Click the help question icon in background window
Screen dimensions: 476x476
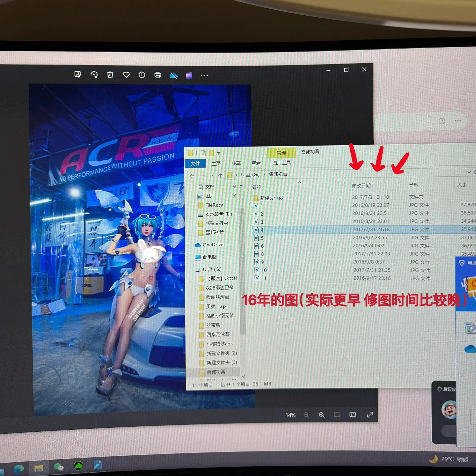point(442,121)
